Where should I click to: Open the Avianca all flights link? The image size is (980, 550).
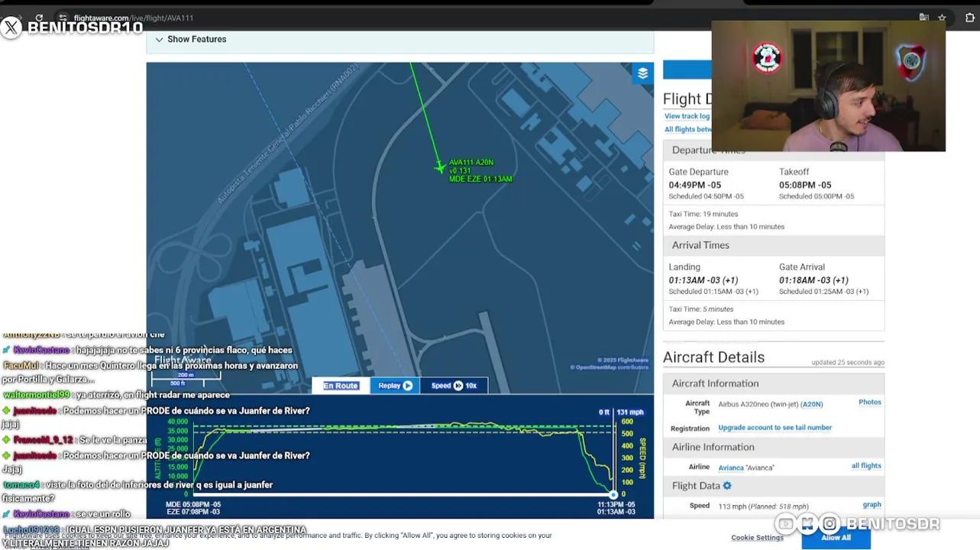(866, 466)
